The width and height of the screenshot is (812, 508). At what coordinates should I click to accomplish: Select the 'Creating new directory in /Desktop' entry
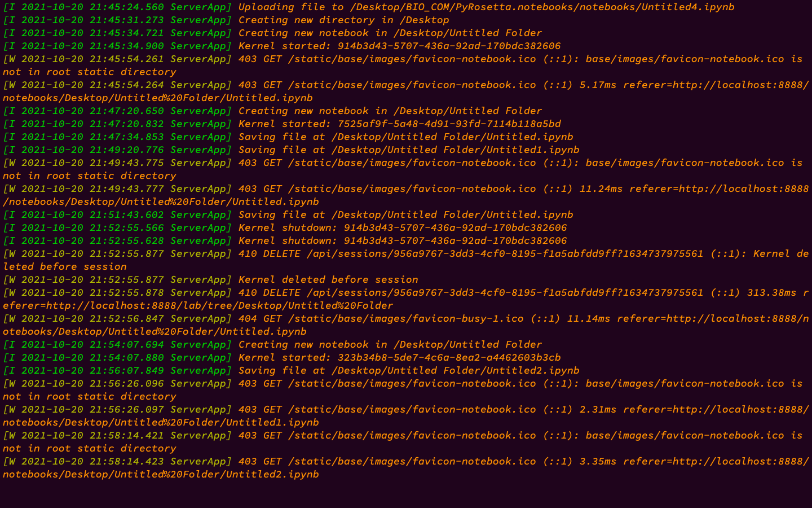tap(344, 20)
